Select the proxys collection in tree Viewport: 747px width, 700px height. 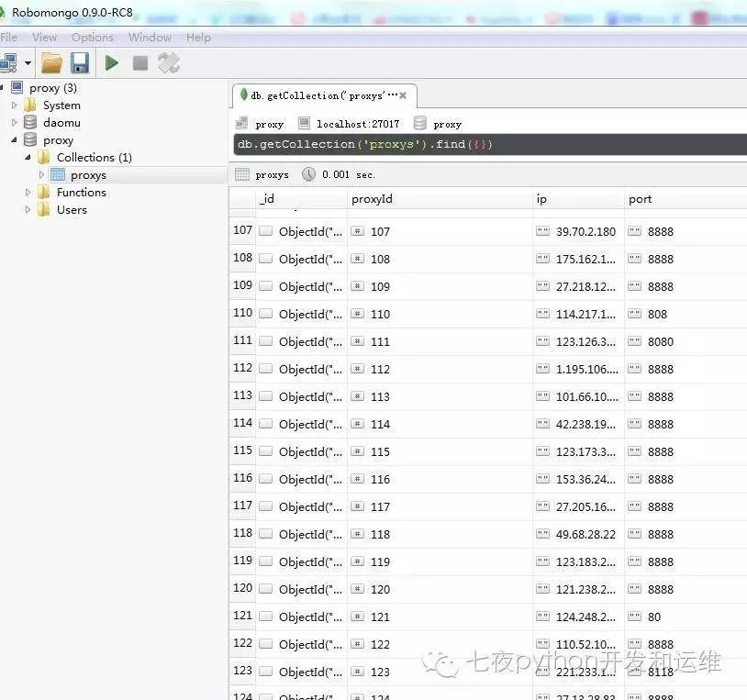(88, 175)
